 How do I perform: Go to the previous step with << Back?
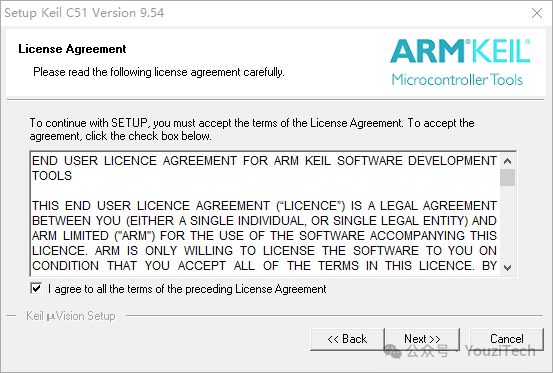click(347, 339)
